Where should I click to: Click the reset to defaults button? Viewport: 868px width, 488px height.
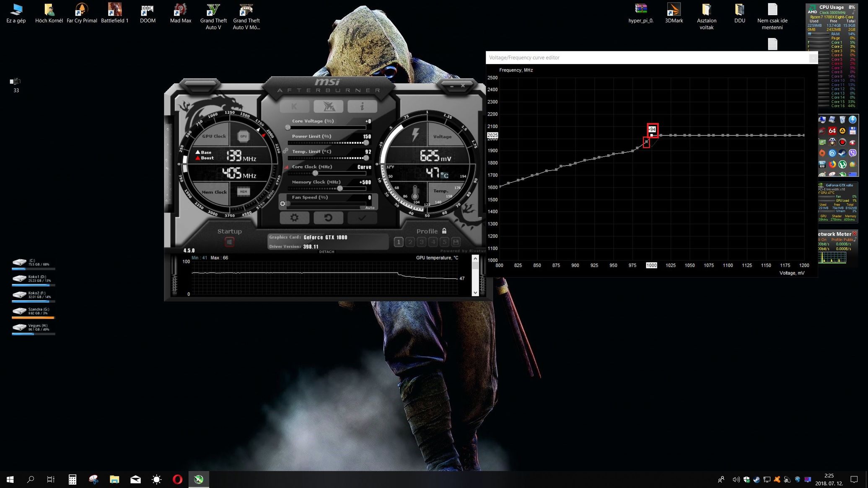(x=328, y=218)
